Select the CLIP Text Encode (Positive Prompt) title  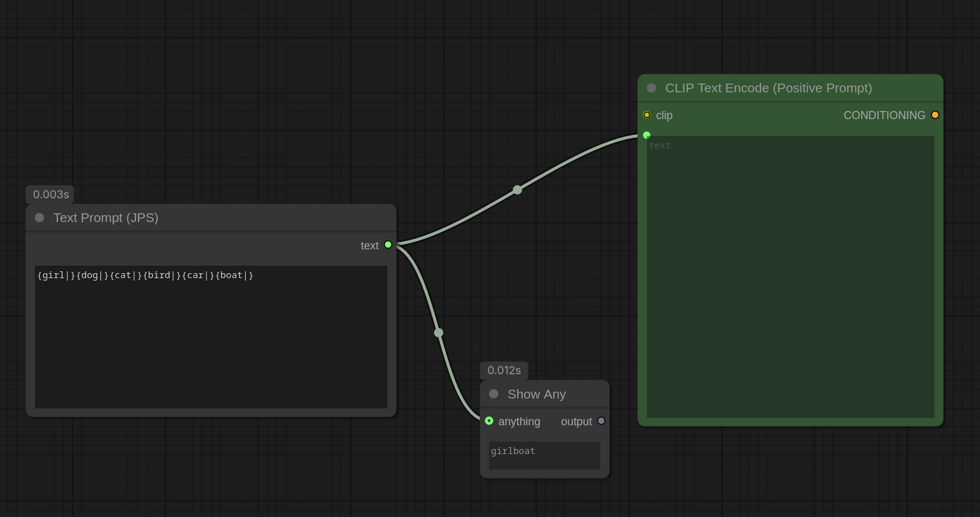769,88
